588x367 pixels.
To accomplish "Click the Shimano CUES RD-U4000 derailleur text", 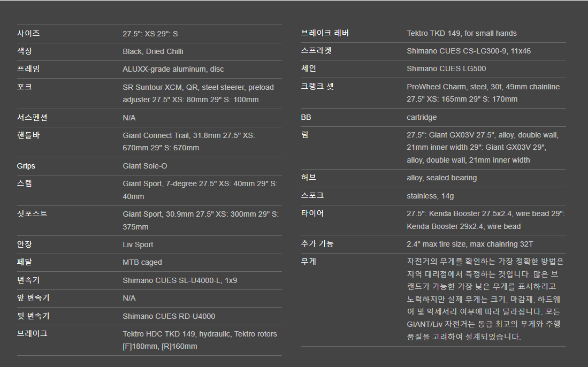I will pos(169,316).
